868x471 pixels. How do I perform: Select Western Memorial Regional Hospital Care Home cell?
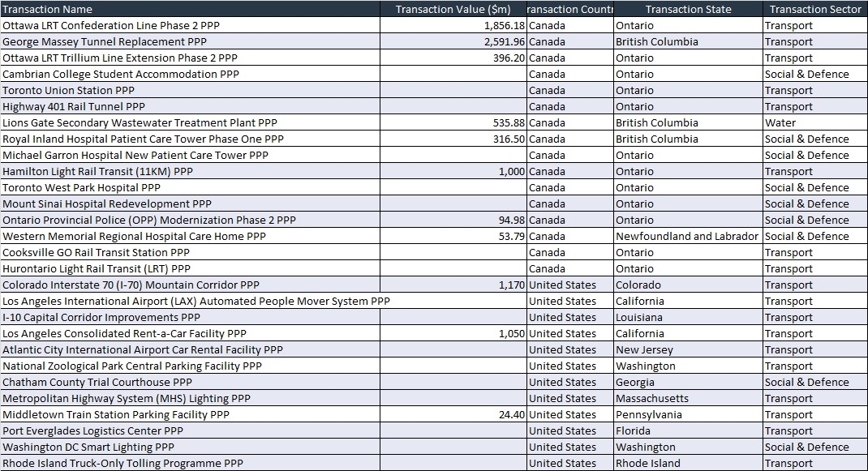click(190, 237)
